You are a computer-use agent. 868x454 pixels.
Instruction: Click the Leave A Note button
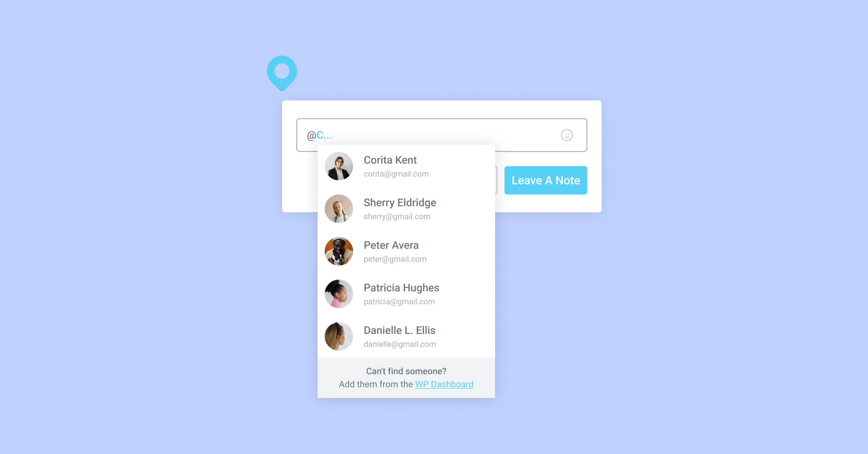546,180
